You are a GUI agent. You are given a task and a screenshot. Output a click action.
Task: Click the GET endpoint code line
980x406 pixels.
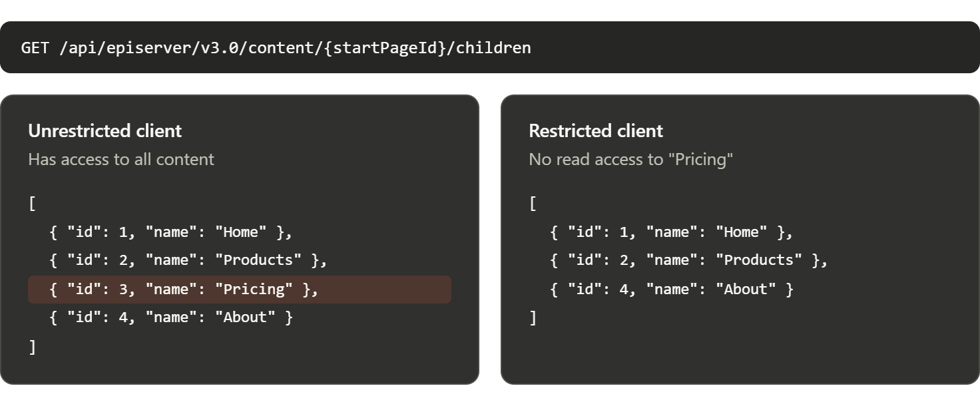276,48
